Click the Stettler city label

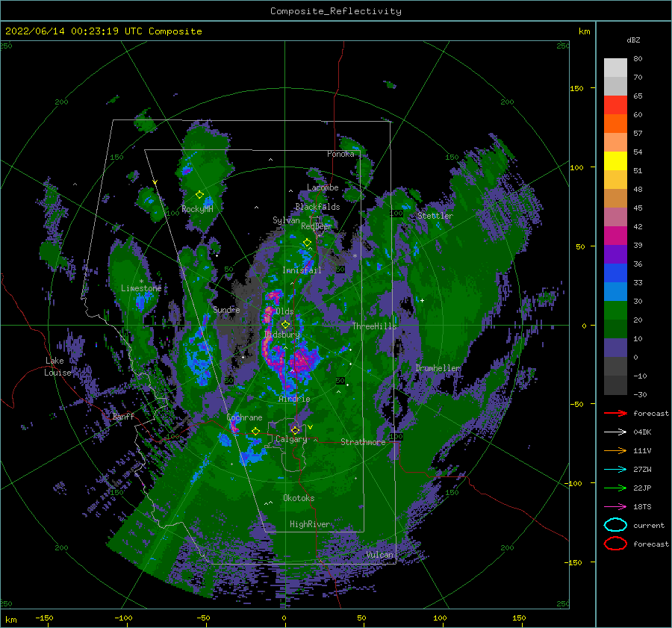[435, 216]
